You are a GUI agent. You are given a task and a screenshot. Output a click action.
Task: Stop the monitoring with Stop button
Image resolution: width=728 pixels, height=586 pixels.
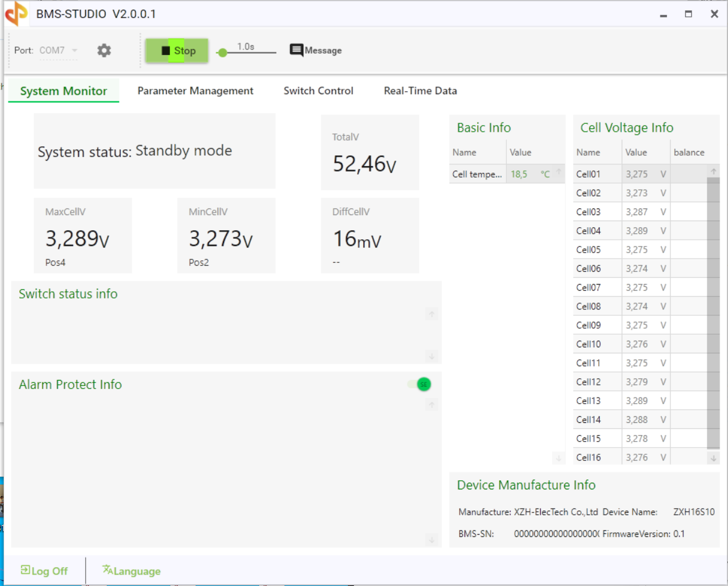(177, 51)
